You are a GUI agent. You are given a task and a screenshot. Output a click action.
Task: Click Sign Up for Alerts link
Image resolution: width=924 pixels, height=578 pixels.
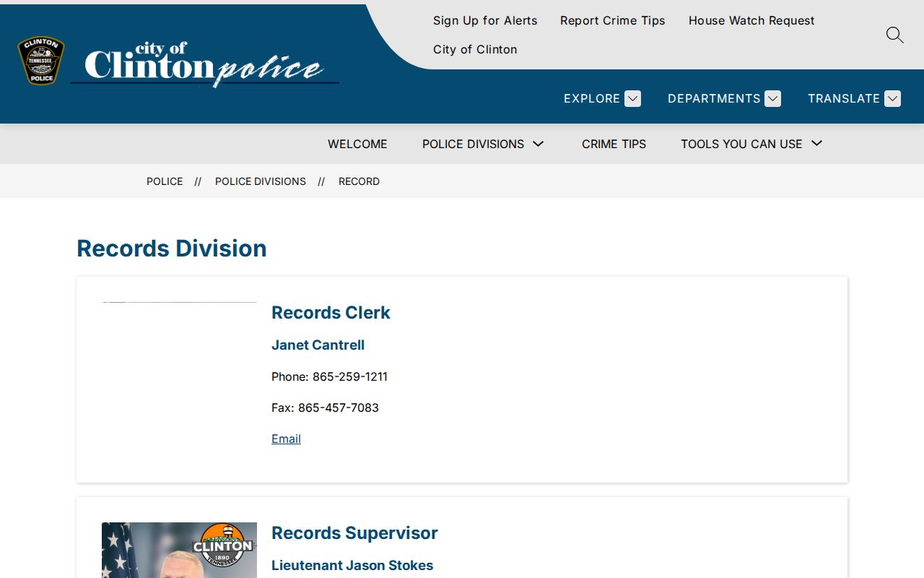coord(485,20)
